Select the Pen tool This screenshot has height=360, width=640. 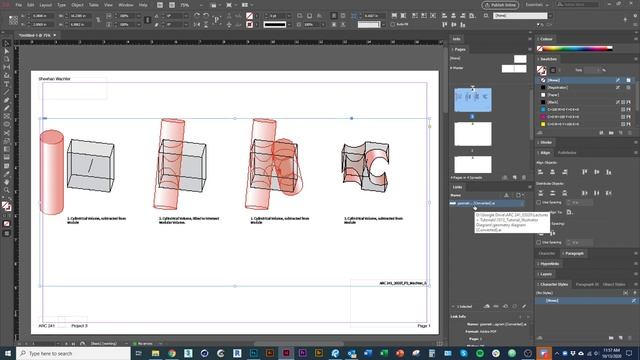(x=7, y=100)
